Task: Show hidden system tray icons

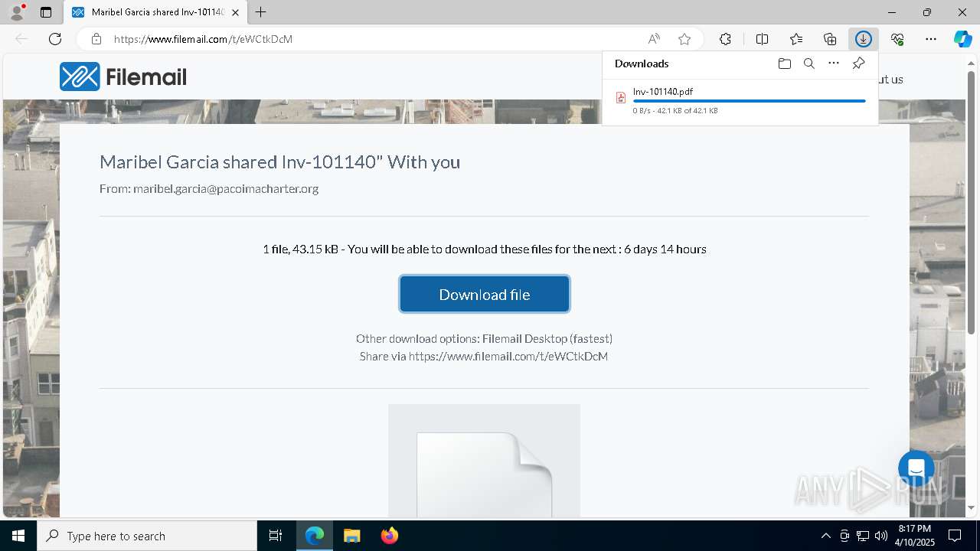Action: pos(825,536)
